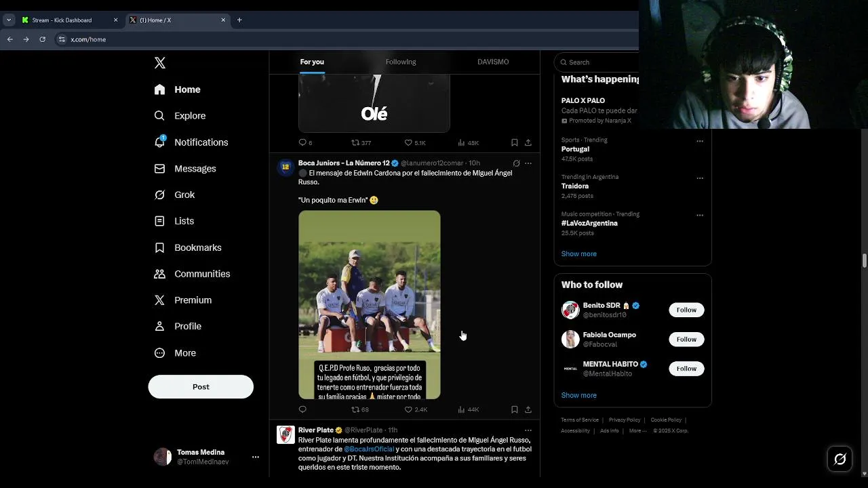Open the browser tab search dropdown
Image resolution: width=868 pixels, height=488 pixels.
coord(9,20)
